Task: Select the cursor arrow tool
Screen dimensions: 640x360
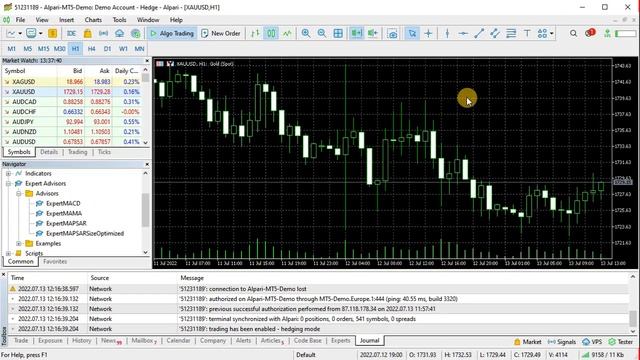Action: point(412,33)
